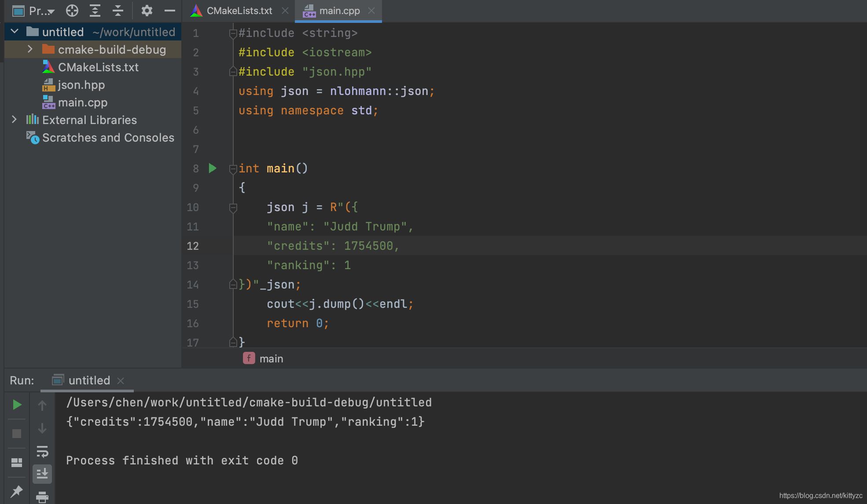Switch to the CMakeLists.txt tab
The height and width of the screenshot is (504, 867).
(x=237, y=11)
